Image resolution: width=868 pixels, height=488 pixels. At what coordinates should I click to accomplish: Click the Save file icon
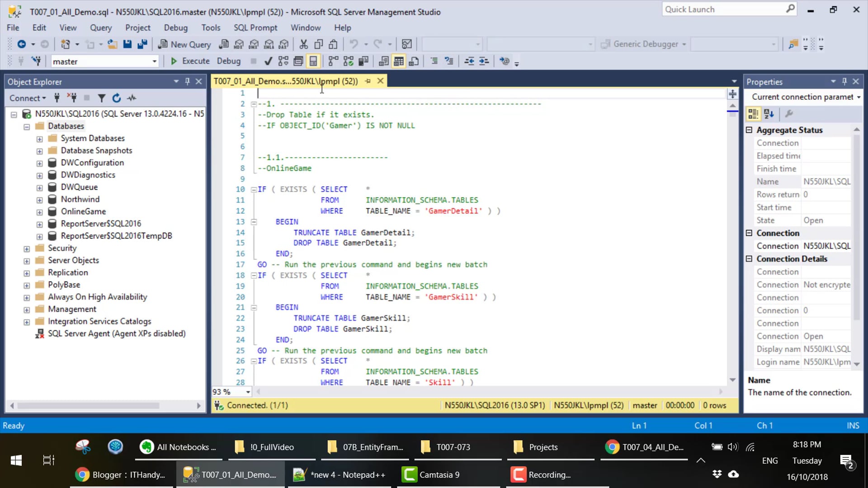pyautogui.click(x=127, y=44)
